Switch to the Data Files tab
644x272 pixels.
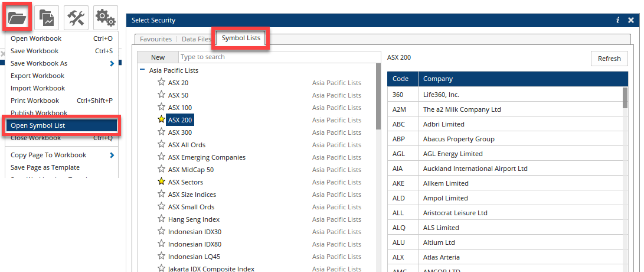pos(197,39)
